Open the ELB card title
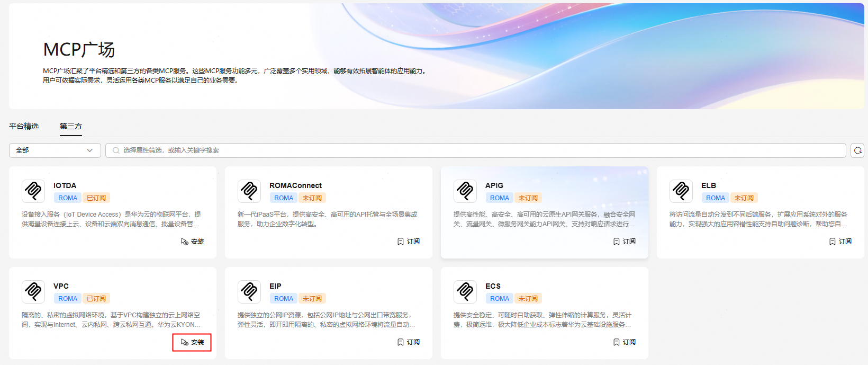Image resolution: width=868 pixels, height=365 pixels. (x=709, y=185)
